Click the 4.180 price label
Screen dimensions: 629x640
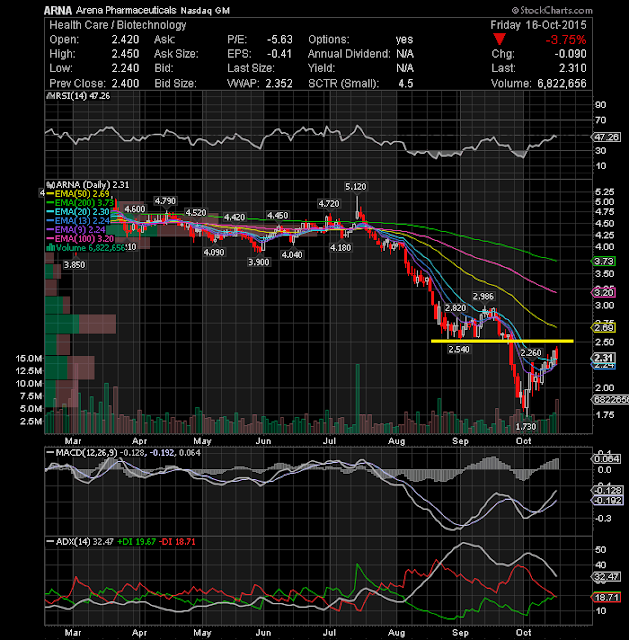pyautogui.click(x=340, y=248)
